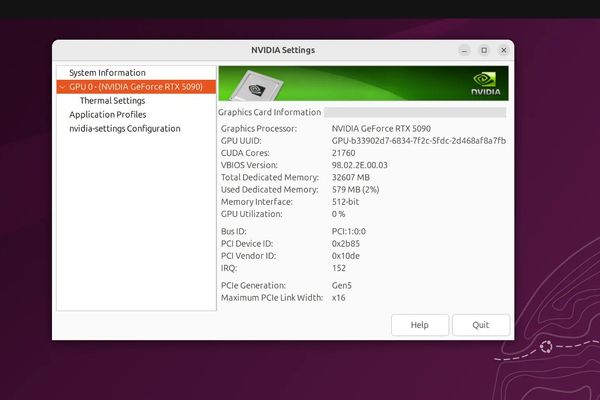This screenshot has height=400, width=600.
Task: Click the 152 IRQ value
Action: tap(339, 268)
